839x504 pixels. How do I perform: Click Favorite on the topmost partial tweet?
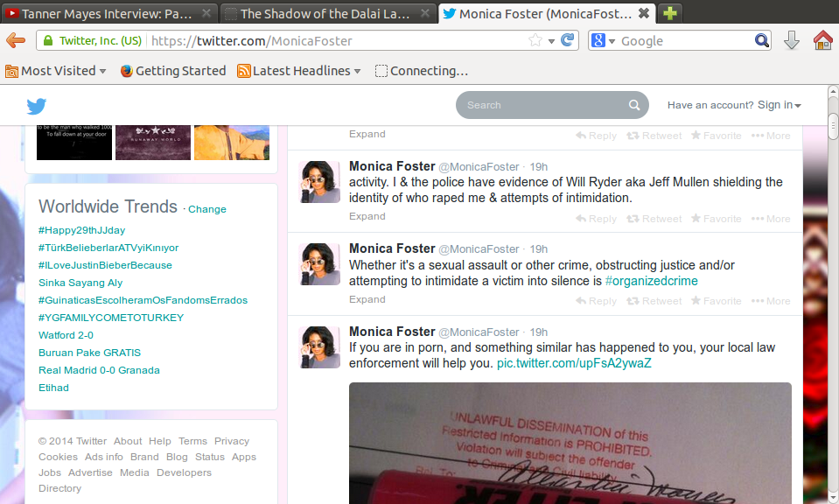tap(716, 136)
